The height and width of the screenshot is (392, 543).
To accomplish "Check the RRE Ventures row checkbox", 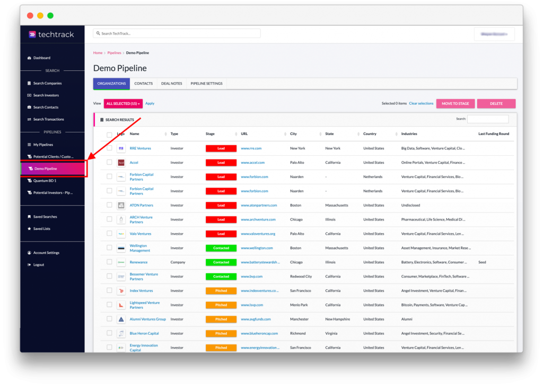I will pos(109,148).
